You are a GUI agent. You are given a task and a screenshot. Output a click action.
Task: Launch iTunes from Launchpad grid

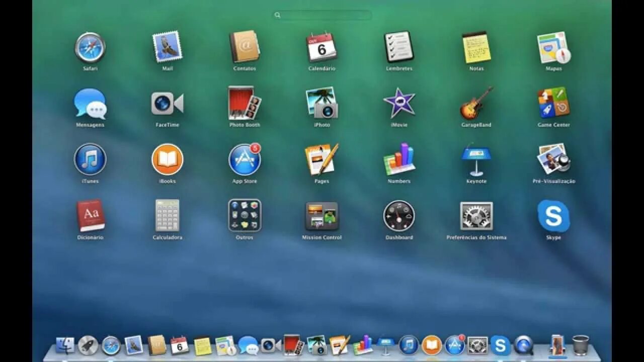pyautogui.click(x=90, y=159)
